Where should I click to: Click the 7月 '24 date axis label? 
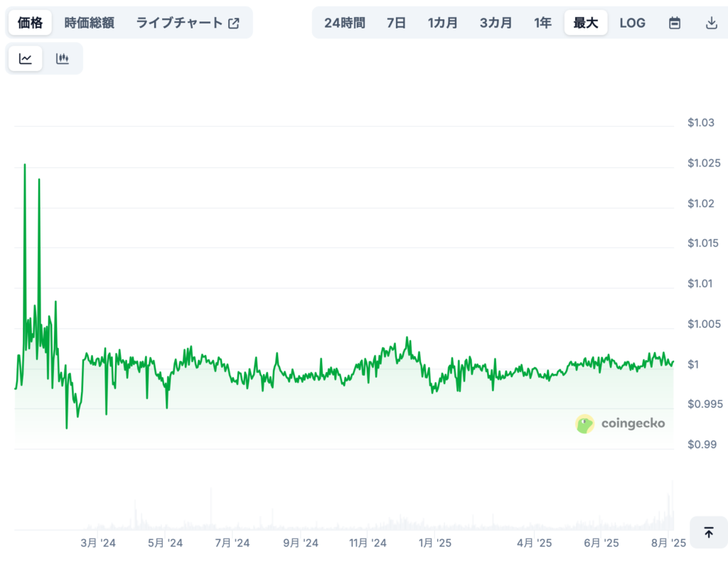click(x=232, y=543)
